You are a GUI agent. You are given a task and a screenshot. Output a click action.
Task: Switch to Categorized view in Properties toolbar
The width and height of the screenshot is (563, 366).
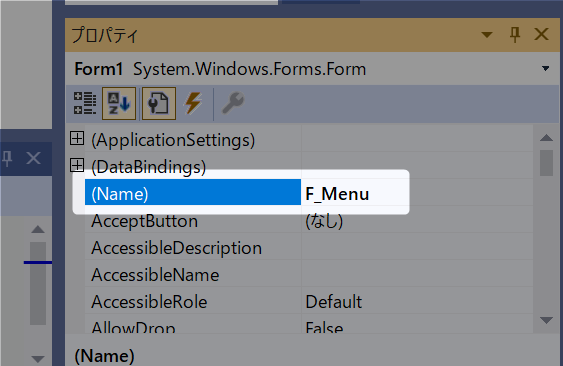(85, 103)
